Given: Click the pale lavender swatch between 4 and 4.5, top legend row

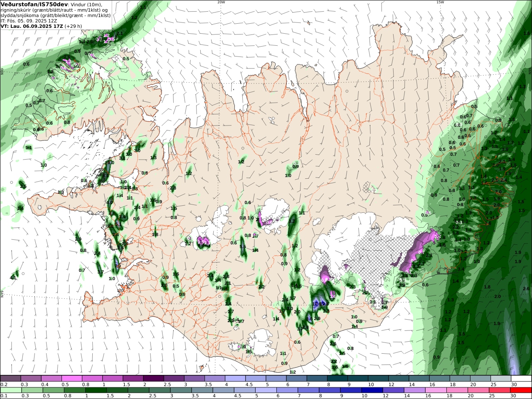Looking at the screenshot, I should 234,378.
